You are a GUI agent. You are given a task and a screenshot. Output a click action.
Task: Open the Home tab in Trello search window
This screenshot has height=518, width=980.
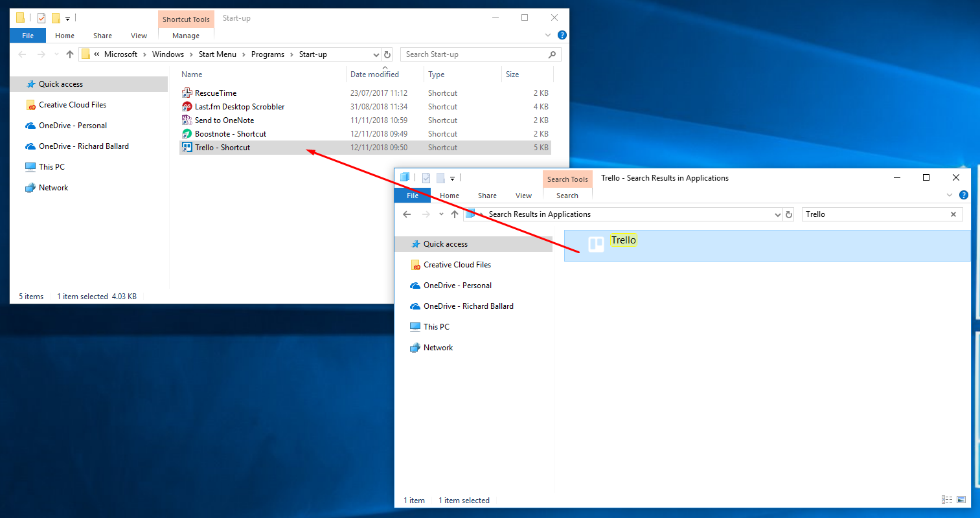(x=450, y=196)
